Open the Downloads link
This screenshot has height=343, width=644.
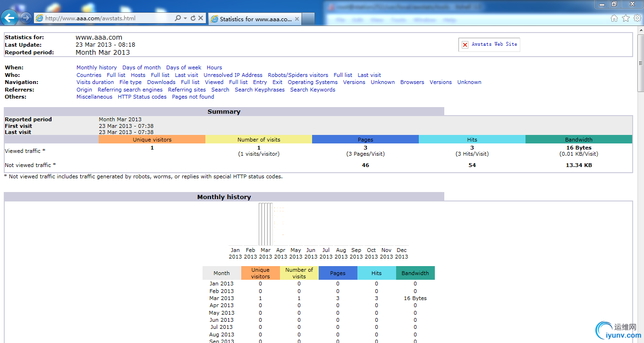coord(161,82)
